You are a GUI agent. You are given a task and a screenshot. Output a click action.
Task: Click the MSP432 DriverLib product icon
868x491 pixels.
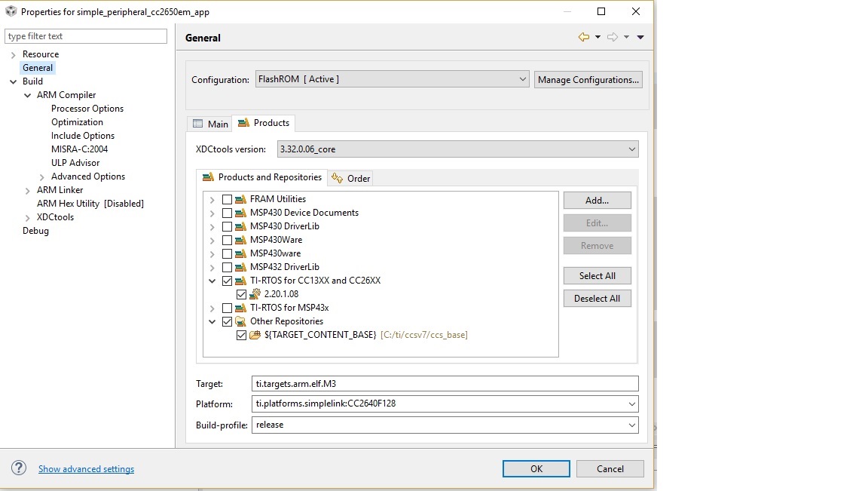[x=240, y=267]
